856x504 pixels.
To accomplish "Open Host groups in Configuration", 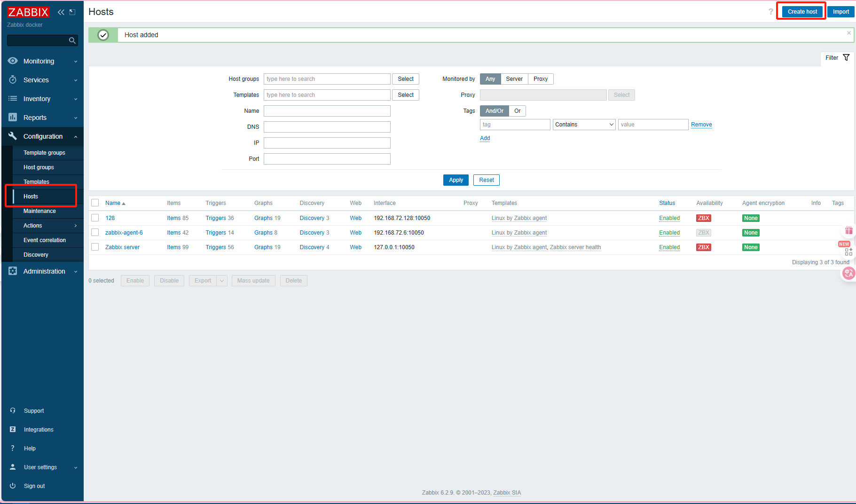I will [x=39, y=167].
